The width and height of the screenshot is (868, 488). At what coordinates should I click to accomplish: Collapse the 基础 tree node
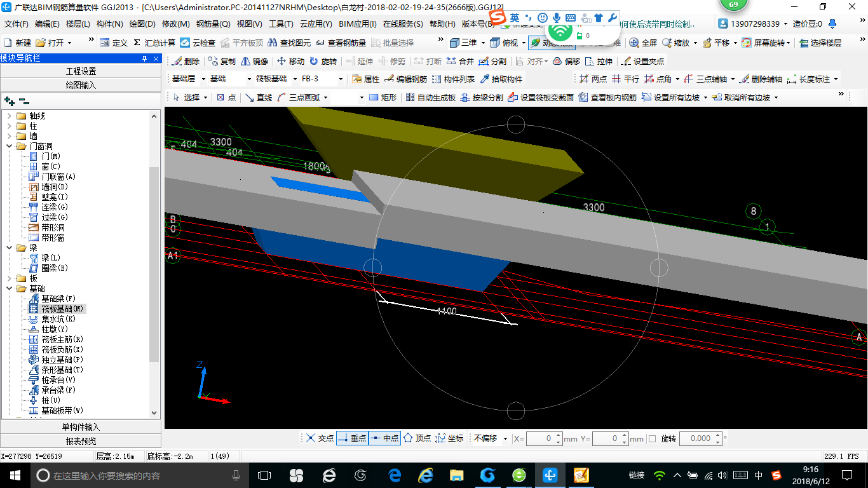coord(10,288)
